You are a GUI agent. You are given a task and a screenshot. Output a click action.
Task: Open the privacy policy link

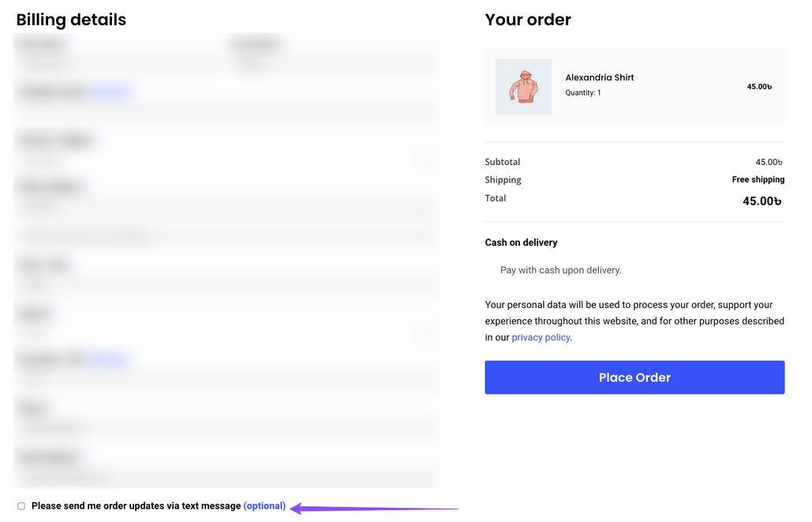tap(541, 337)
